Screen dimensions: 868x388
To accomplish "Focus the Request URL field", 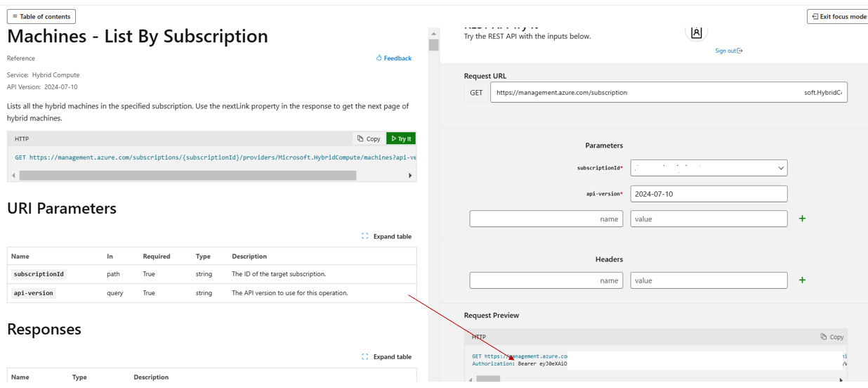I will tap(669, 92).
